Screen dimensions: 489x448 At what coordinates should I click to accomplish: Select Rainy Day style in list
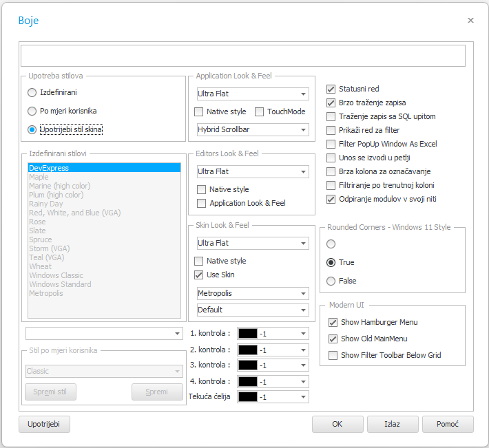tap(104, 204)
